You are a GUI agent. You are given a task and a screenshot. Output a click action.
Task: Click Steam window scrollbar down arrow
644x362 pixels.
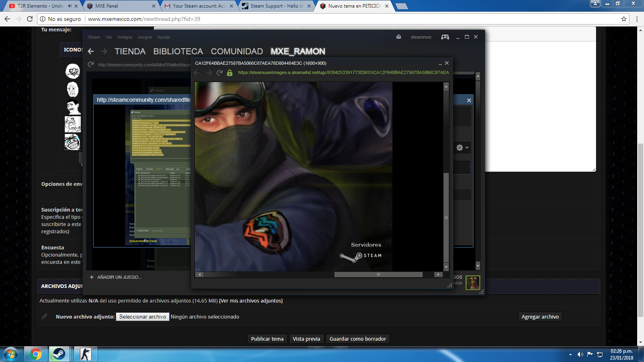click(478, 266)
